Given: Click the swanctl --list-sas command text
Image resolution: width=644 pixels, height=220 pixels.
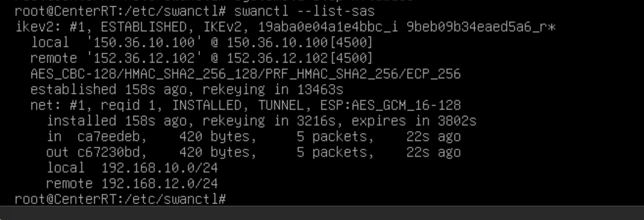Looking at the screenshot, I should coord(304,11).
